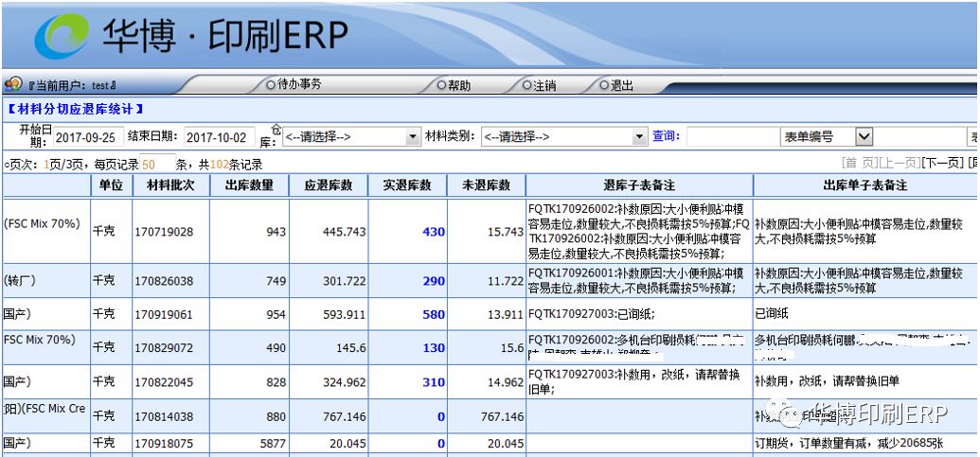Open the 0 link for batch 170814038
This screenshot has height=457, width=980.
[441, 416]
